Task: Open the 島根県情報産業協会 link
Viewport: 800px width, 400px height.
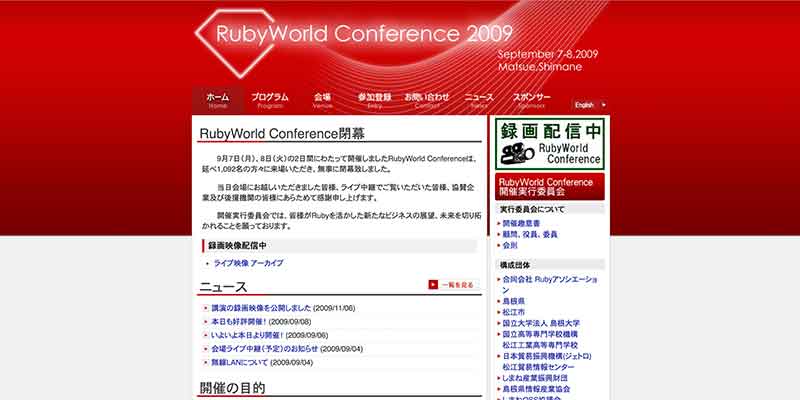Action: click(x=536, y=389)
